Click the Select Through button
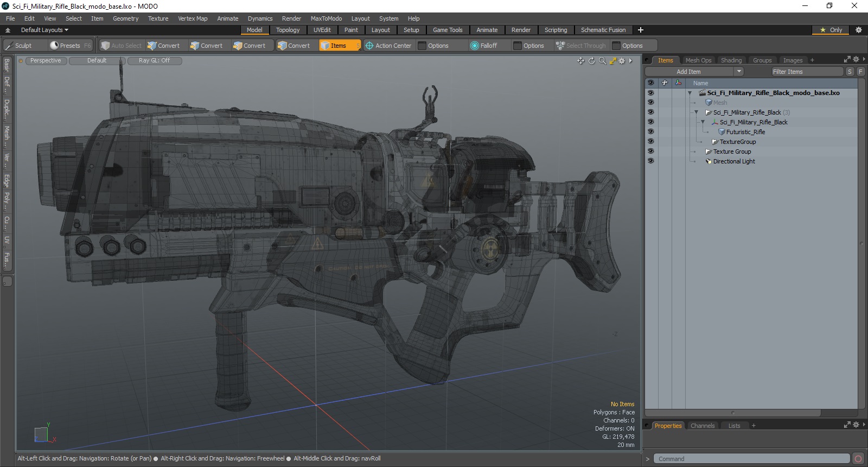The width and height of the screenshot is (868, 467). tap(580, 46)
